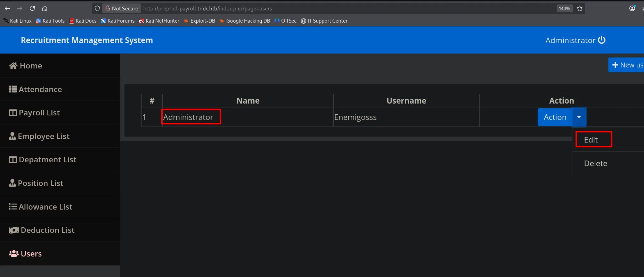This screenshot has width=644, height=277.
Task: Click the Home house icon in sidebar
Action: pos(13,66)
